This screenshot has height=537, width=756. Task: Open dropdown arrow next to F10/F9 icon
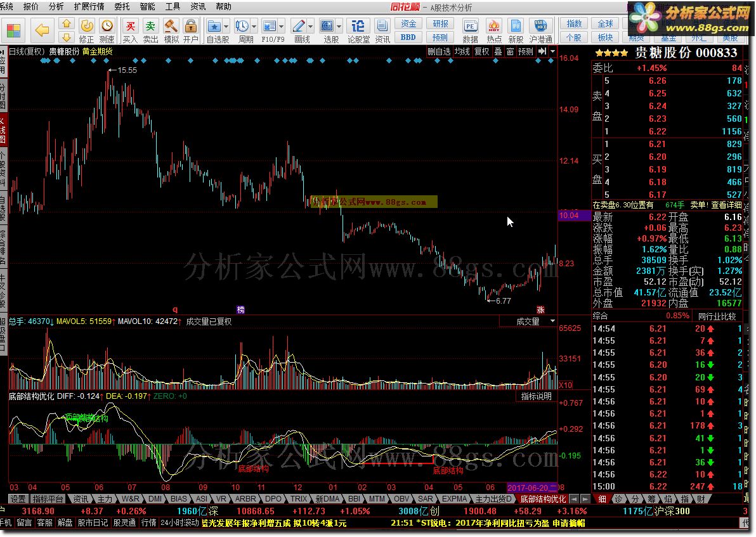point(282,26)
